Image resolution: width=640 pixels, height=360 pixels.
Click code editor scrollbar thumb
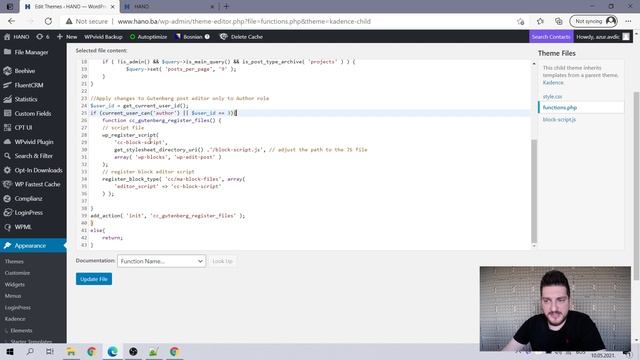click(x=534, y=191)
